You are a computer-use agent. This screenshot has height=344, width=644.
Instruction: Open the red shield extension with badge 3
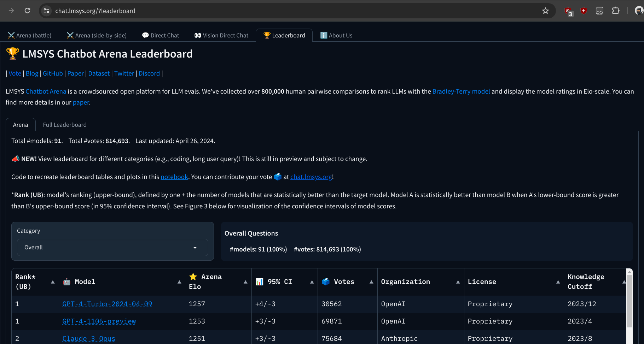click(568, 11)
